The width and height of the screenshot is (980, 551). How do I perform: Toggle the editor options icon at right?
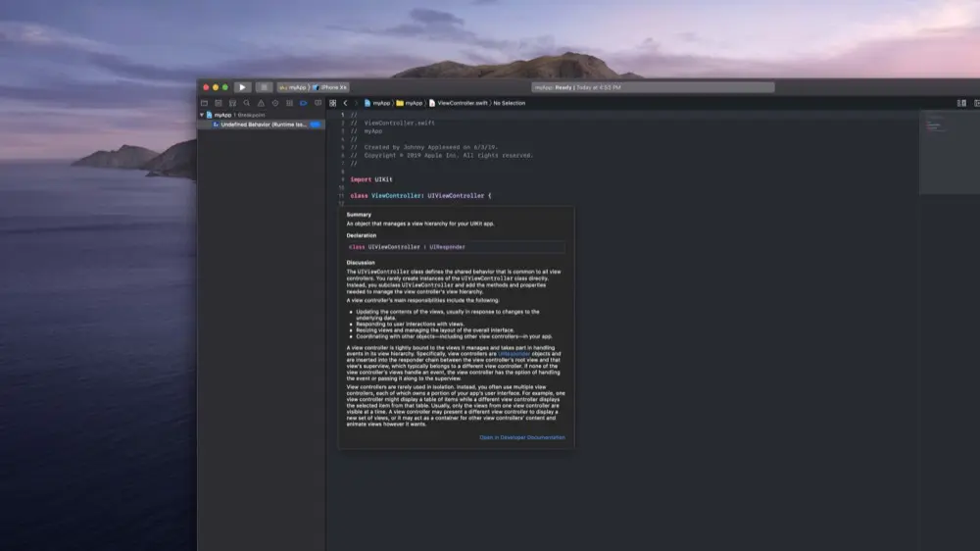[962, 103]
